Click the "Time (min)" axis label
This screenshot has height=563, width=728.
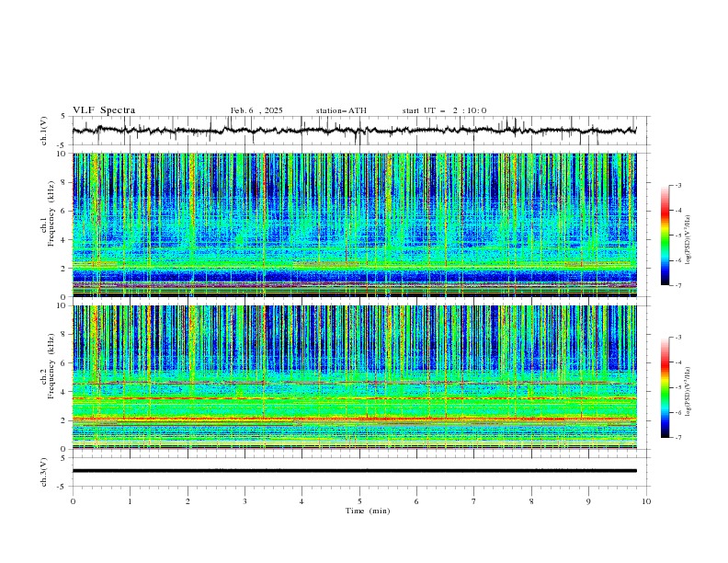pos(368,511)
